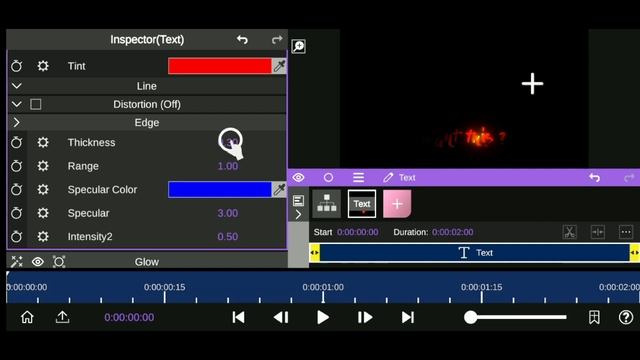Click the circle icon in purple toolbar
This screenshot has width=640, height=360.
328,178
